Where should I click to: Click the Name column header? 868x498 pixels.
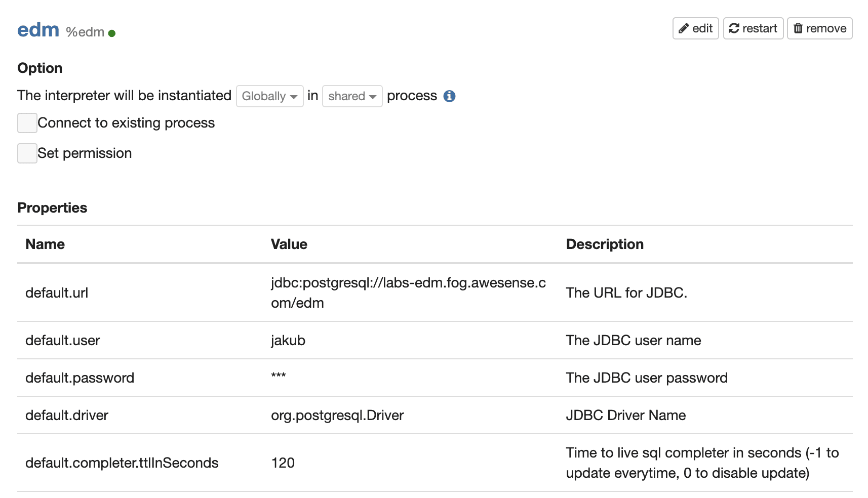45,244
